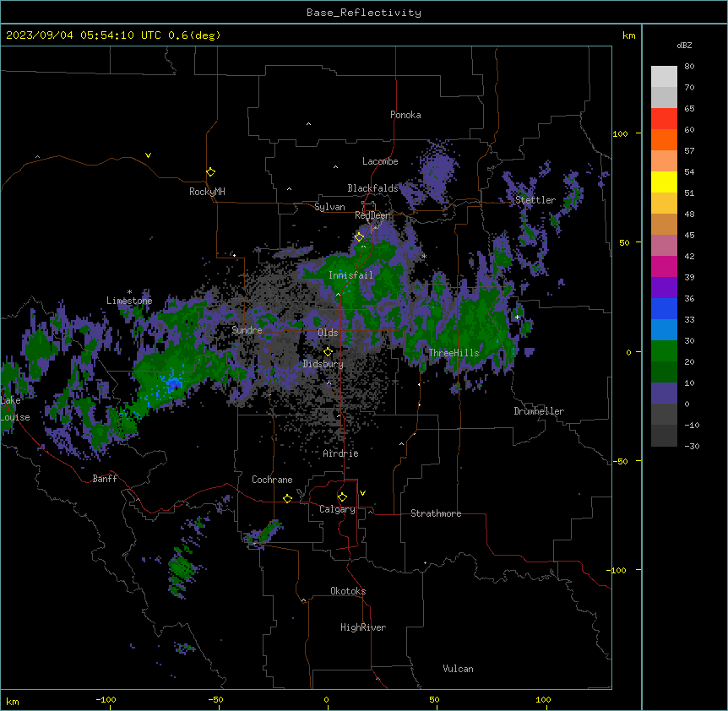The image size is (728, 711).
Task: Click the Stettler city label
Action: tap(535, 200)
